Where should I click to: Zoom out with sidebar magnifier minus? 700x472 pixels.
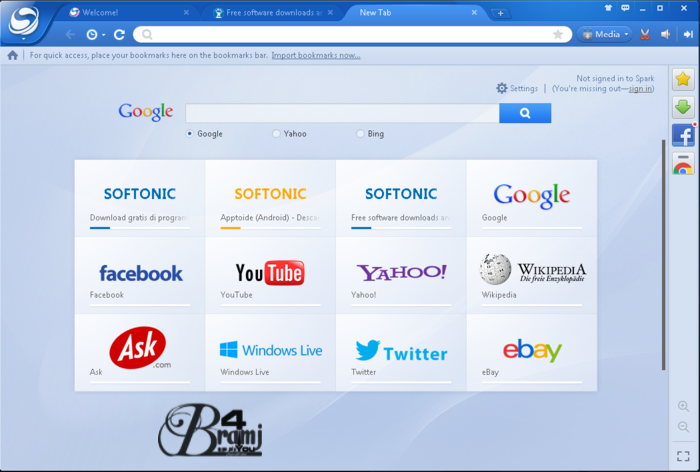pyautogui.click(x=683, y=426)
